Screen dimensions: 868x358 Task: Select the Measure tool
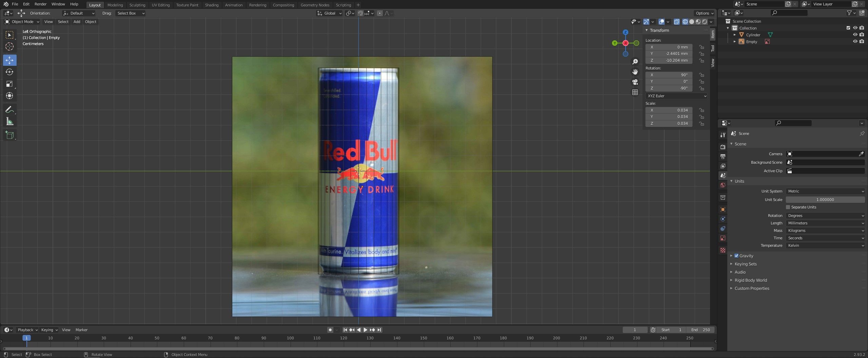(x=9, y=121)
